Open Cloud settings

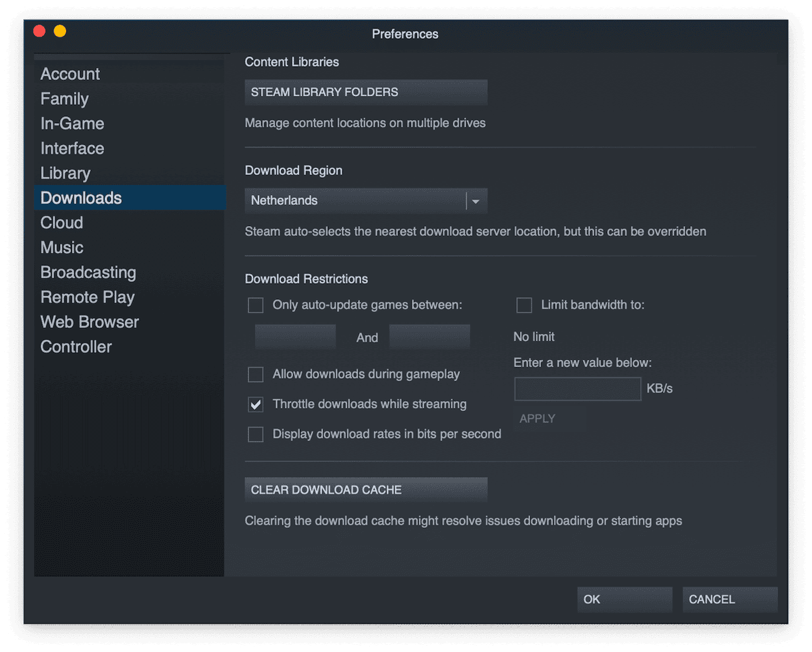61,222
